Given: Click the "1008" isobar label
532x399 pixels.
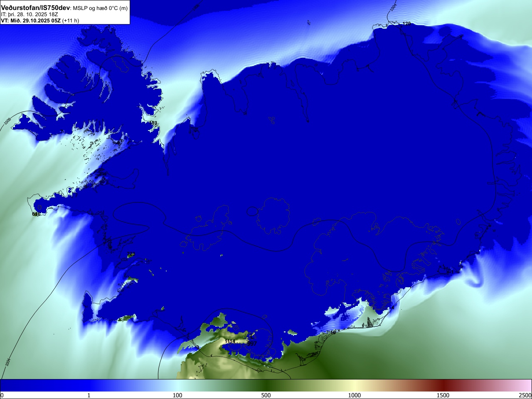Looking at the screenshot, I should (7, 121).
